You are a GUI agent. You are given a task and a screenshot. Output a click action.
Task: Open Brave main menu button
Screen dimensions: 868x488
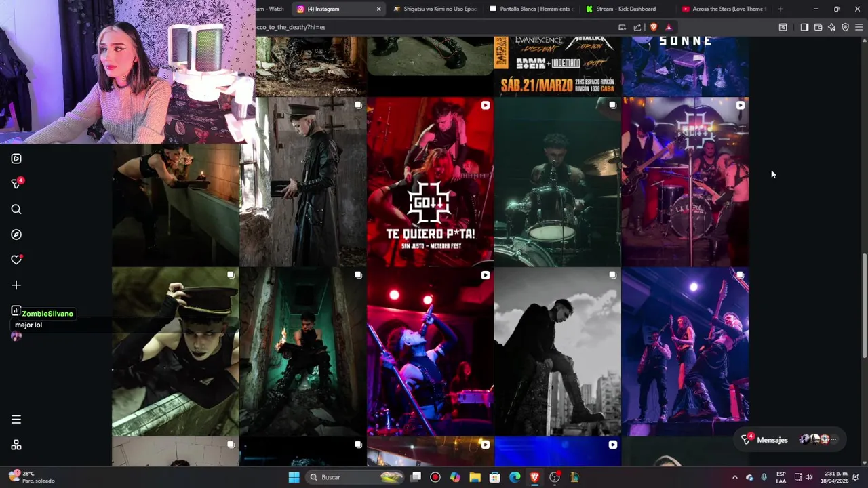[859, 27]
